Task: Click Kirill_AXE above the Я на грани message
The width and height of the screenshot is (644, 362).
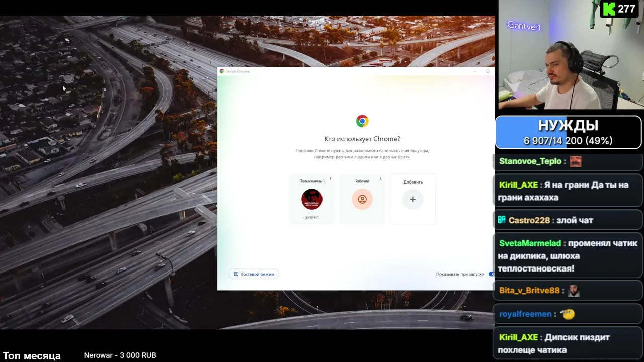Action: [x=519, y=185]
